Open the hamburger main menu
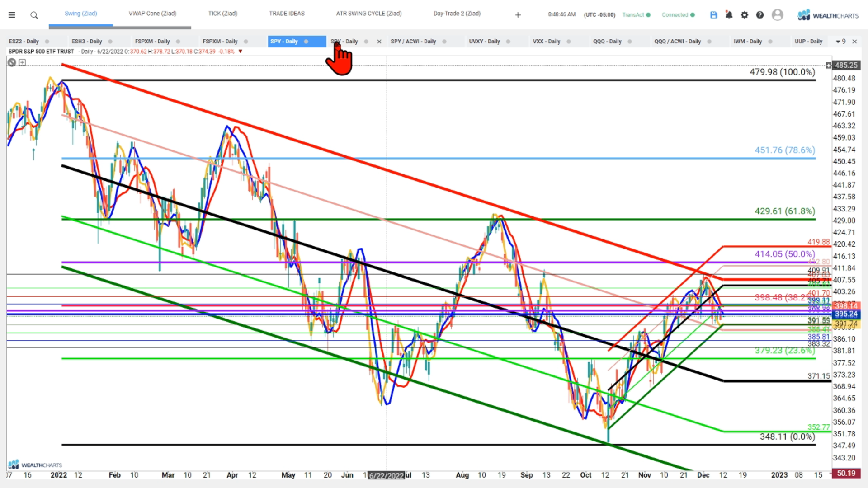The height and width of the screenshot is (488, 868). [x=12, y=15]
